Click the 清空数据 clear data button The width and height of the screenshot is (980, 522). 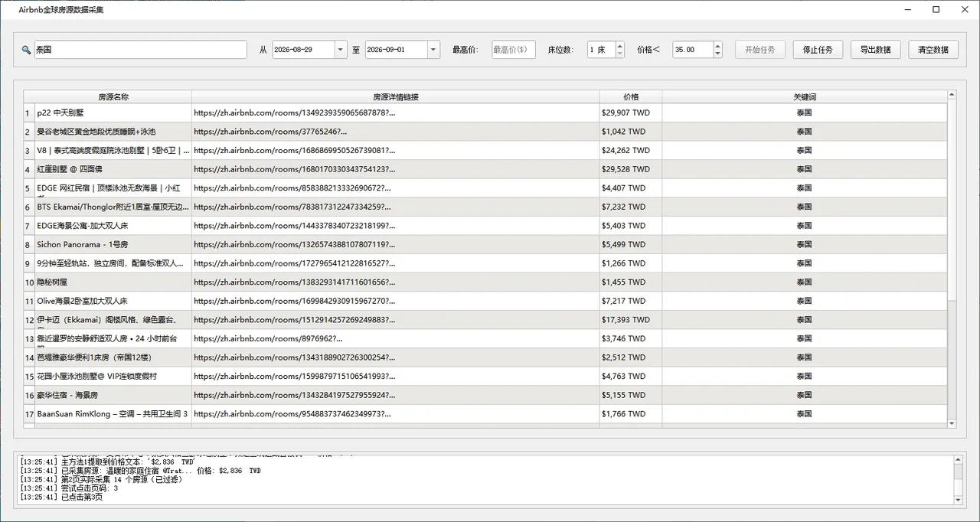(x=933, y=50)
